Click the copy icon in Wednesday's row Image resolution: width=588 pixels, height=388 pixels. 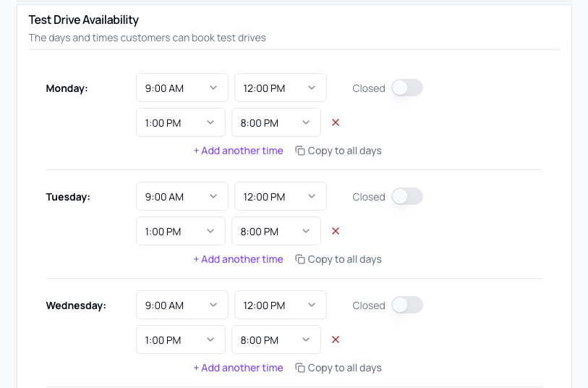[x=300, y=368]
